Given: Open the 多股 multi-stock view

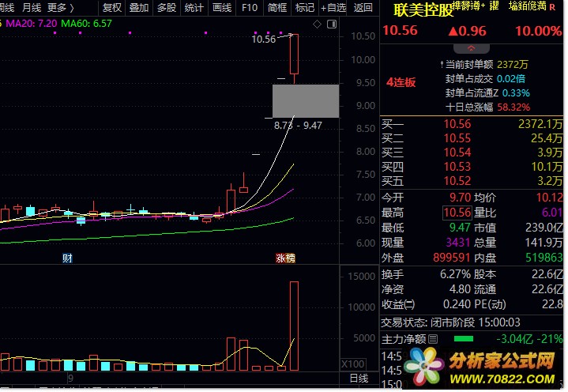Looking at the screenshot, I should click(167, 7).
